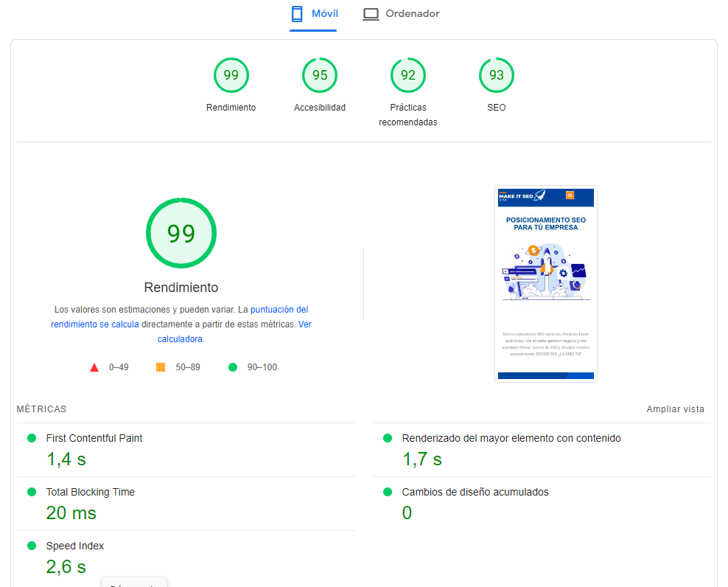Click 'Cambios de diseño acumulados' metric
Screen dimensions: 728x587
[475, 492]
